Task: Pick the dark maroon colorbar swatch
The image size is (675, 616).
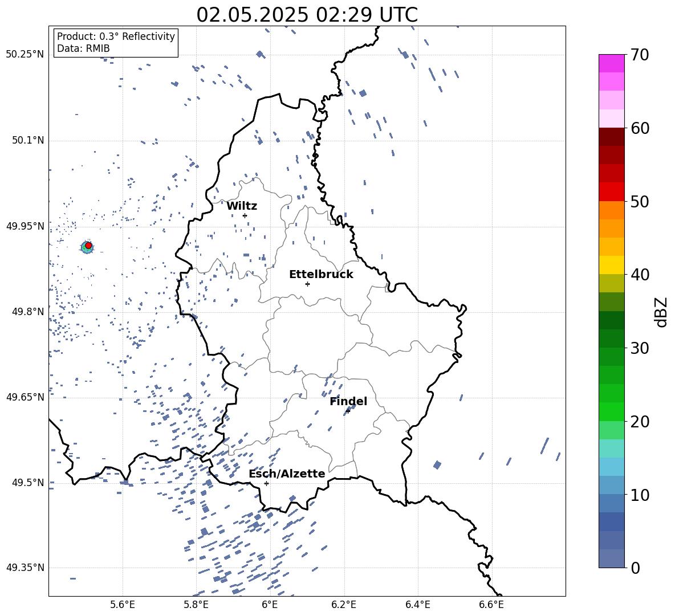Action: 612,137
